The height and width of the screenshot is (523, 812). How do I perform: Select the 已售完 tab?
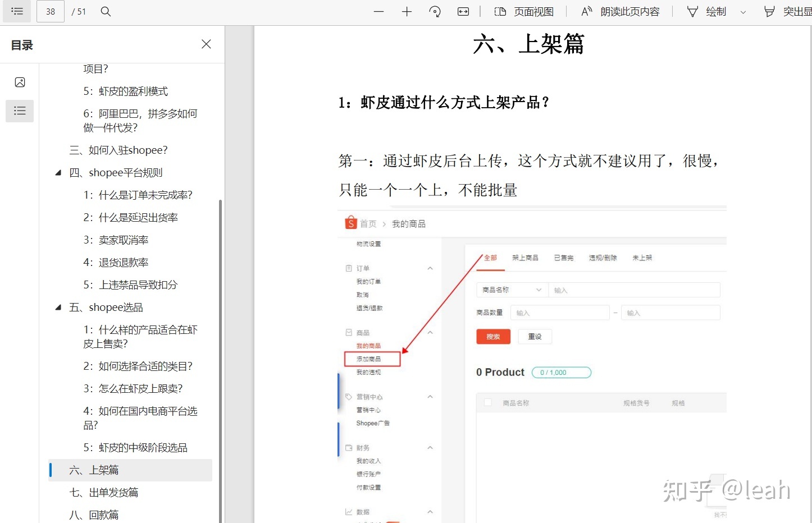564,258
